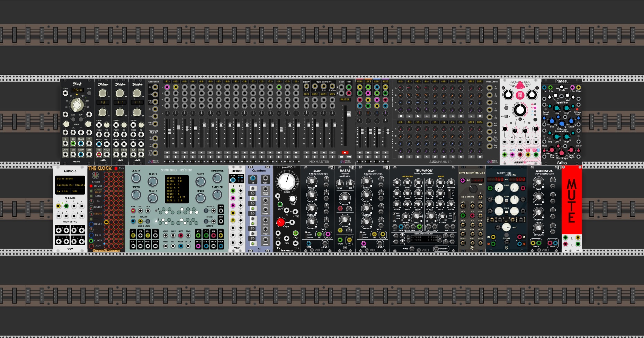Click the Dry knob on Plateau reverb
644x338 pixels.
coord(555,95)
